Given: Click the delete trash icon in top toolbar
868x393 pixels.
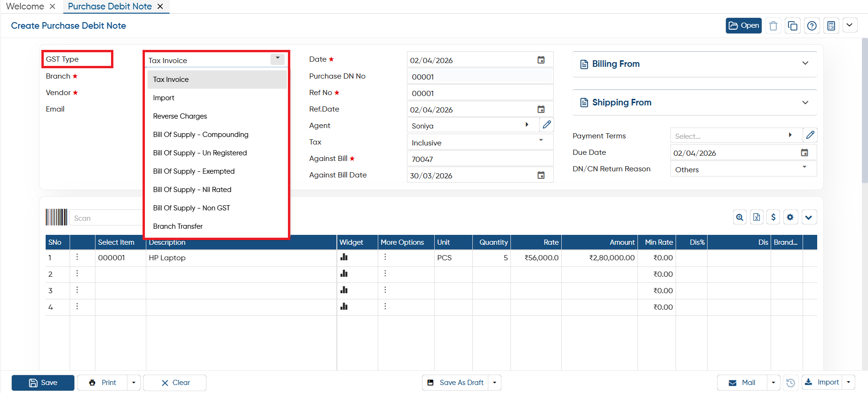Looking at the screenshot, I should [773, 25].
